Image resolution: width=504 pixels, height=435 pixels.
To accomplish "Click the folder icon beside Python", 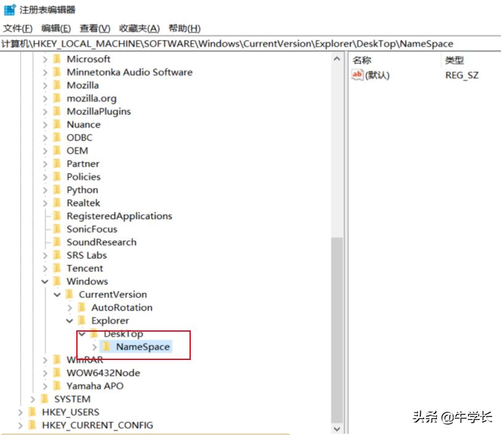I will [x=57, y=190].
